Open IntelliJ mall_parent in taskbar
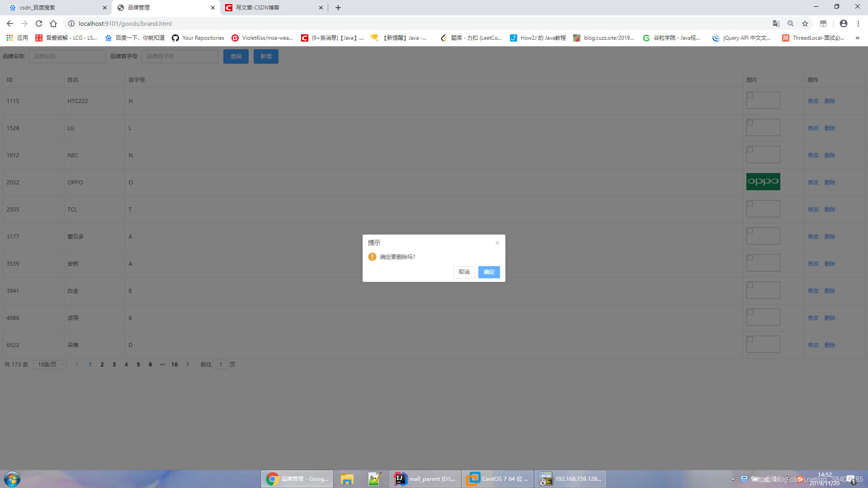Viewport: 868px width, 488px height. pyautogui.click(x=425, y=479)
